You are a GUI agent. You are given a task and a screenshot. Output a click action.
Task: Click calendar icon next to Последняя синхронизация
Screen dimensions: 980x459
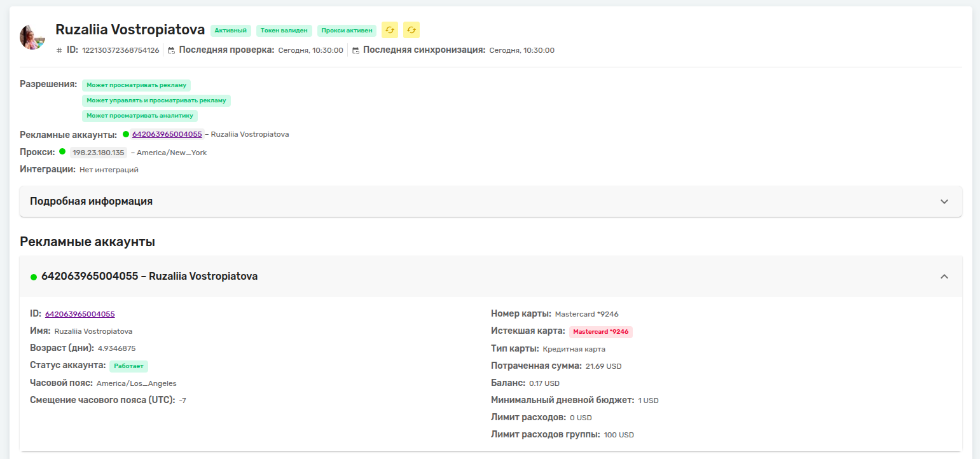pos(355,50)
